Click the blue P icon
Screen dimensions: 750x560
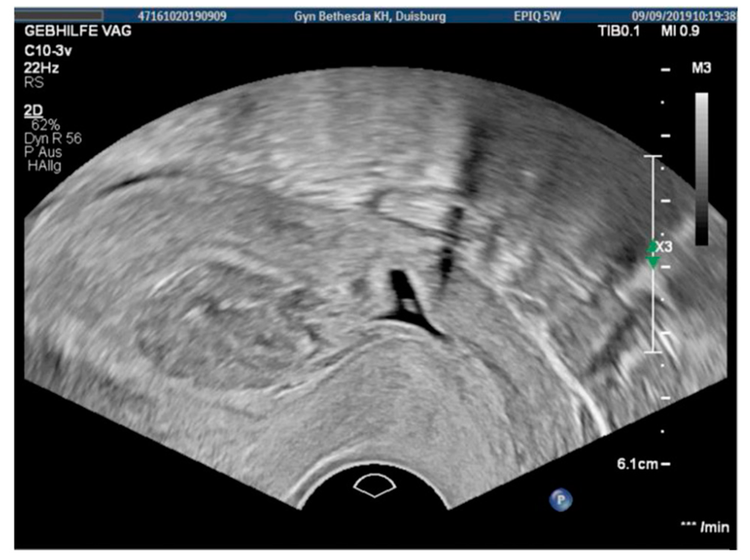click(560, 499)
